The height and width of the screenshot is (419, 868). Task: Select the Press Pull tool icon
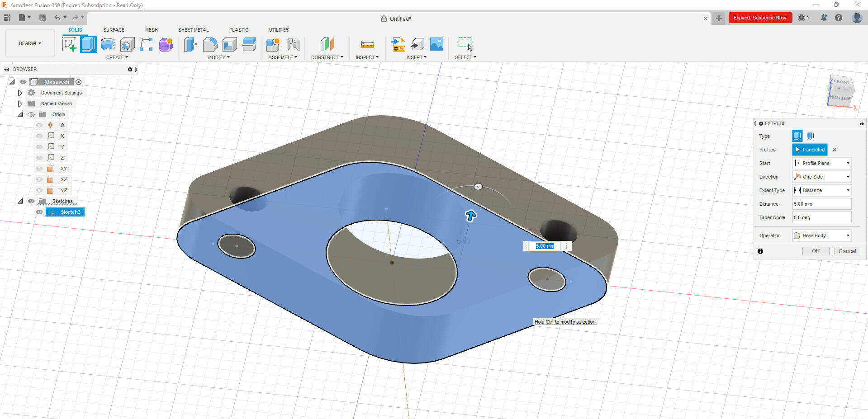[x=190, y=44]
